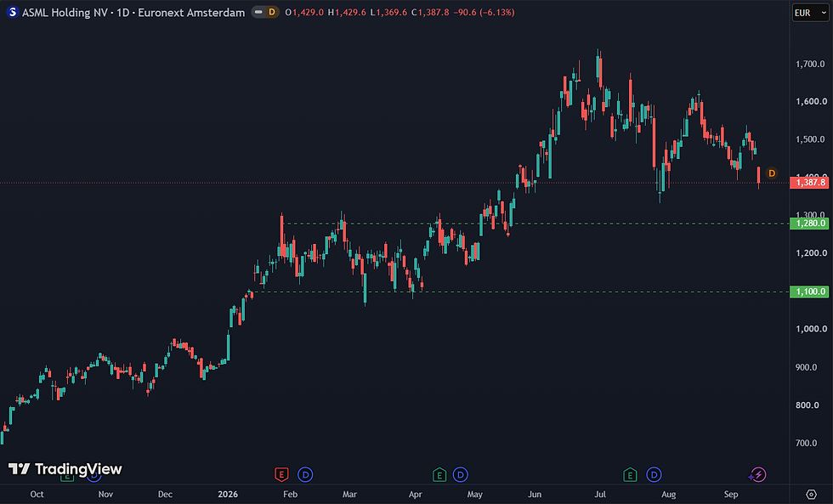Click the Jul label on the time axis
This screenshot has width=833, height=504.
[600, 494]
